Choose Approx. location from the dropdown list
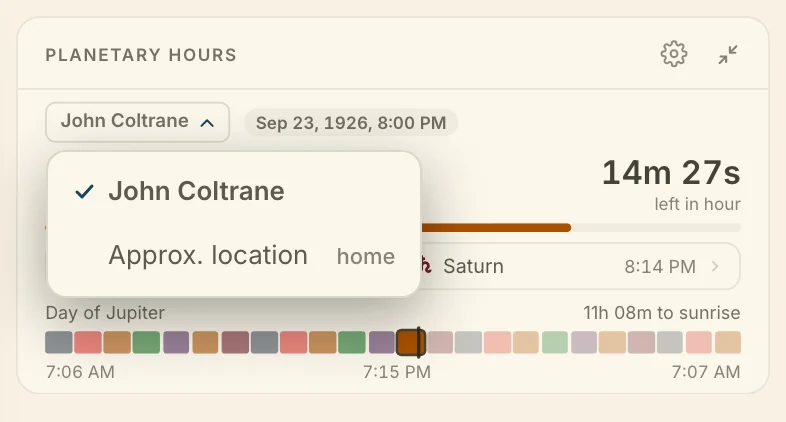Screen dimensions: 786x422 click(234, 256)
